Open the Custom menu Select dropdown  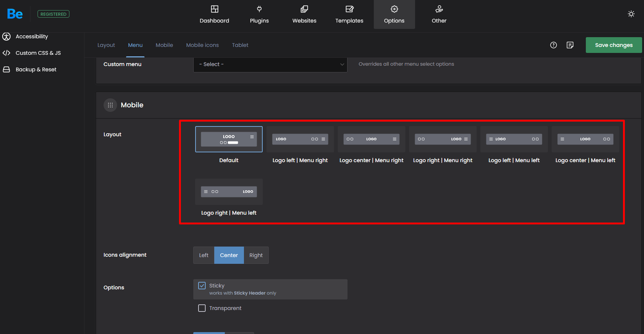pyautogui.click(x=270, y=64)
